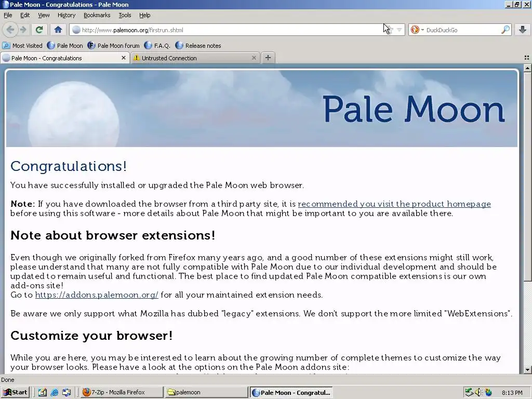Switch to 7-Zip - Mozilla Firefox taskbar window

122,392
